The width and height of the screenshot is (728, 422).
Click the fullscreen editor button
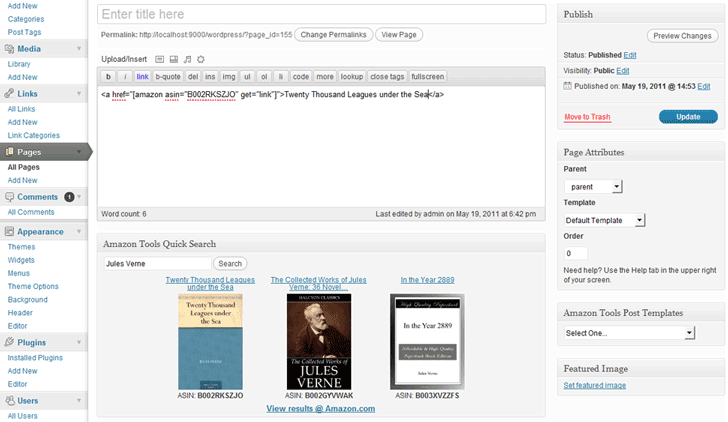[x=428, y=77]
